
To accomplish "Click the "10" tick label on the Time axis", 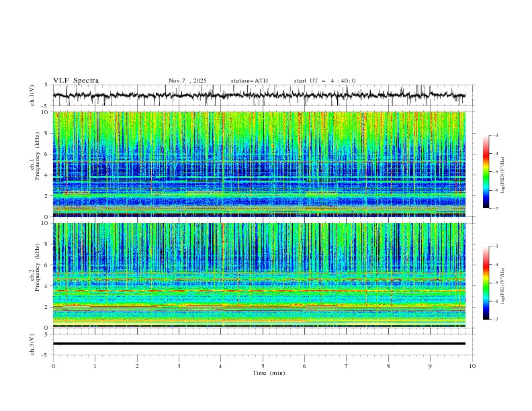I will pos(472,366).
